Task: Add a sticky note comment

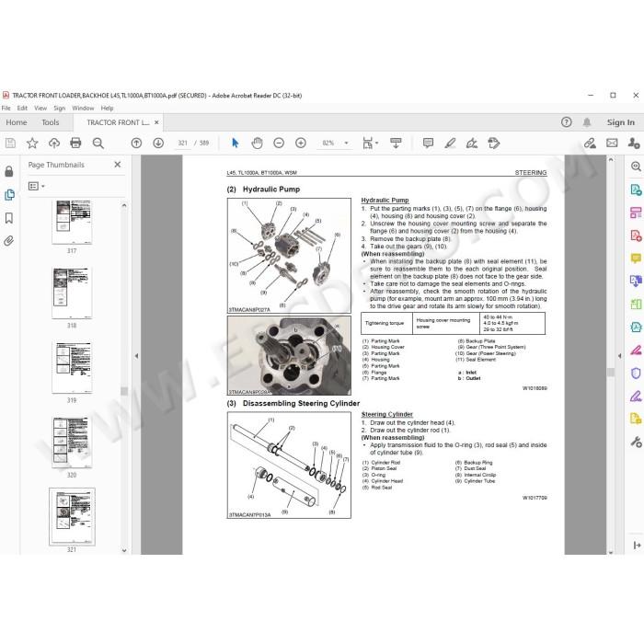Action: pos(428,143)
